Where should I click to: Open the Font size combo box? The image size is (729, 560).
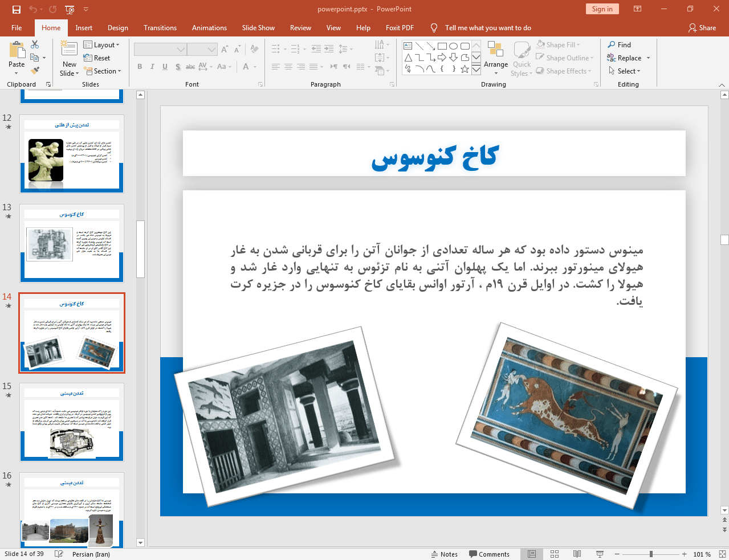tap(202, 50)
